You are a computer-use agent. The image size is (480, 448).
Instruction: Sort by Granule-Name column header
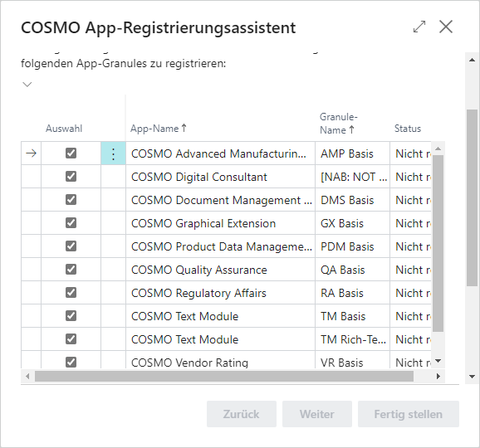[x=339, y=124]
